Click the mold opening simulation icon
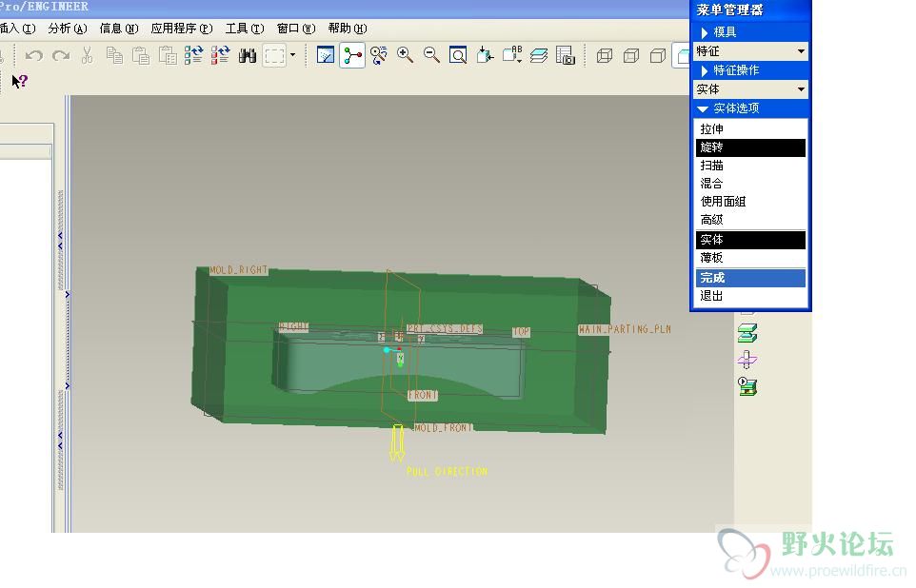Image resolution: width=916 pixels, height=588 pixels. pyautogui.click(x=747, y=386)
